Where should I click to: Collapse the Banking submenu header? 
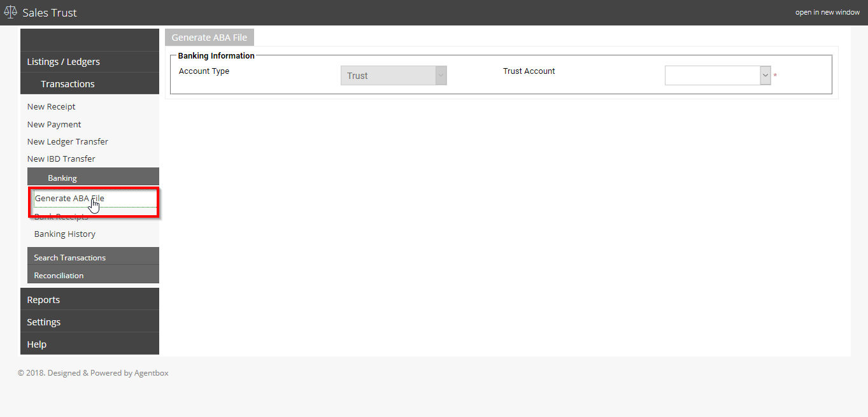pyautogui.click(x=93, y=178)
